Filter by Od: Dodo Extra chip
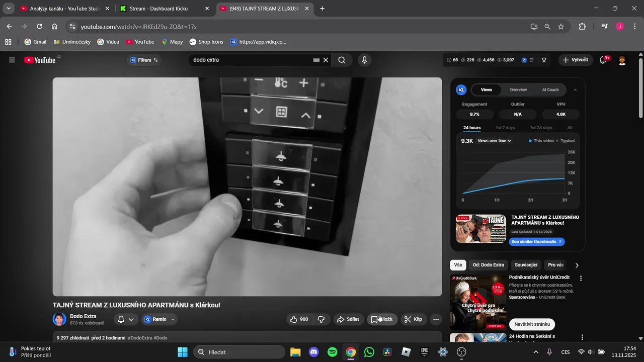This screenshot has width=644, height=362. pyautogui.click(x=488, y=265)
